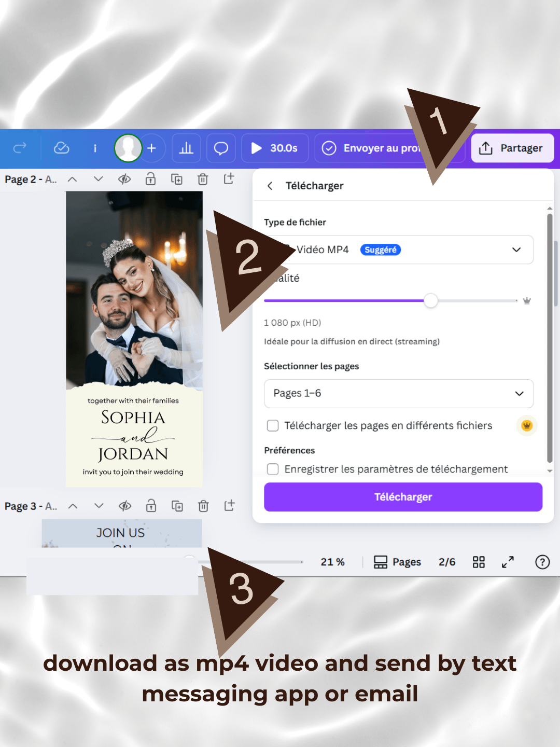This screenshot has width=560, height=747.
Task: Adjust the video quality slider
Action: (430, 301)
